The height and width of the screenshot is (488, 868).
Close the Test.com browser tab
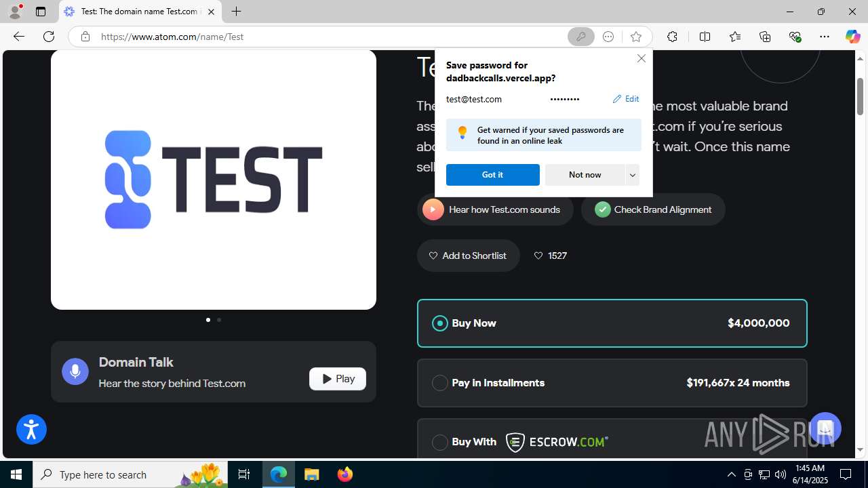[x=211, y=12]
